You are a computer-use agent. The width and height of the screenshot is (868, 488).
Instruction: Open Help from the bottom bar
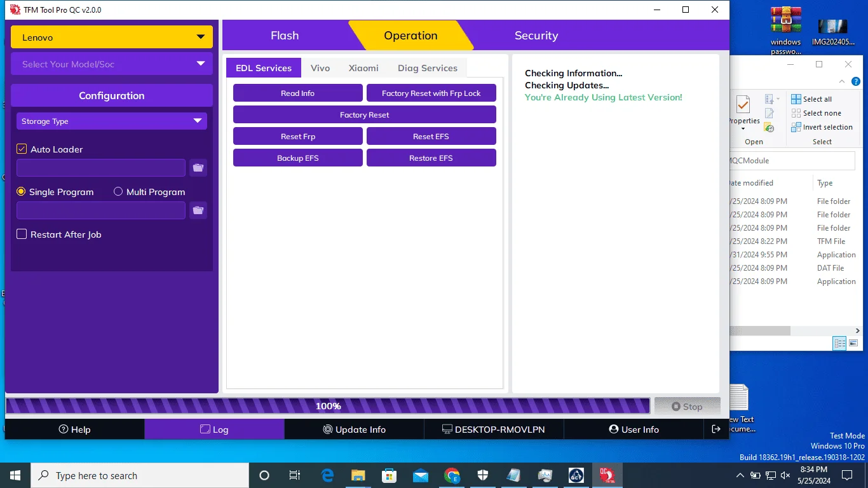click(74, 430)
